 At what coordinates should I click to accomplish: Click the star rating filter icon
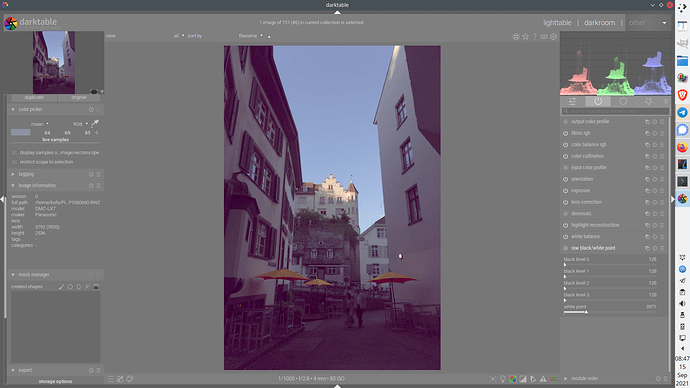coord(525,37)
